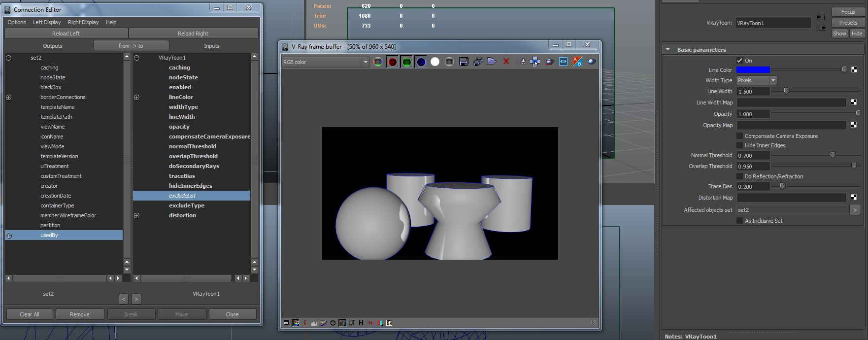Expand the usedBy attribute plus icon
The image size is (868, 340).
pos(9,236)
